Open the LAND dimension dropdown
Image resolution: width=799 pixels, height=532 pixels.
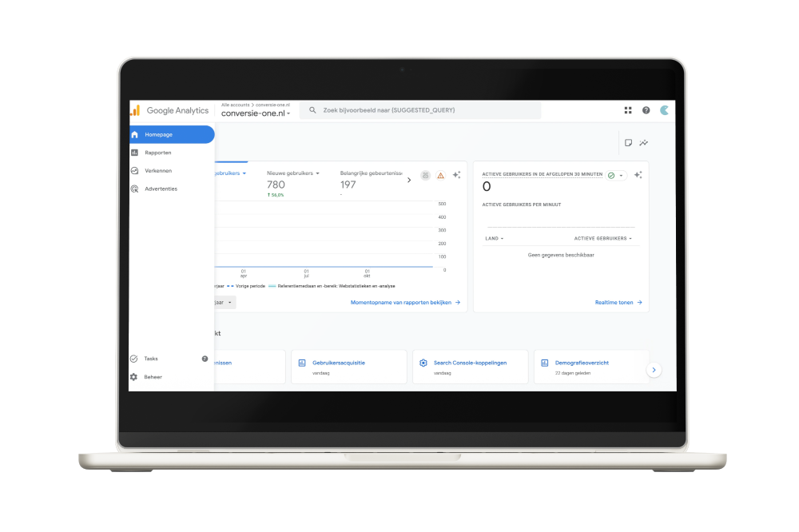coord(495,239)
